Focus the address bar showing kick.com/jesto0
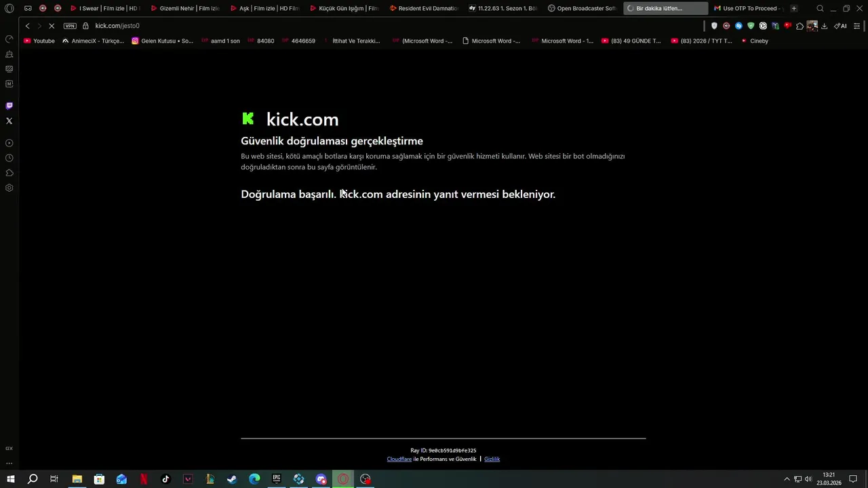 tap(117, 26)
